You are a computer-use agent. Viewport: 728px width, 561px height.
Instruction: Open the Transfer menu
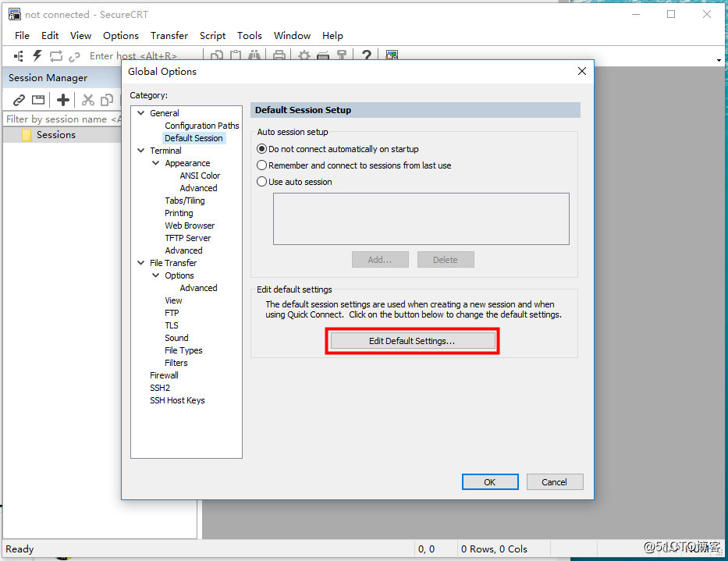[169, 36]
